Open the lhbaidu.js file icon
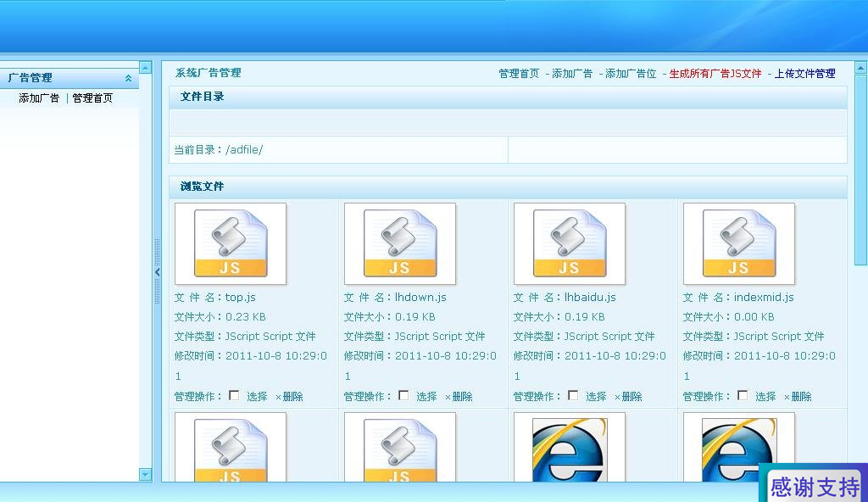The image size is (868, 502). pos(569,244)
